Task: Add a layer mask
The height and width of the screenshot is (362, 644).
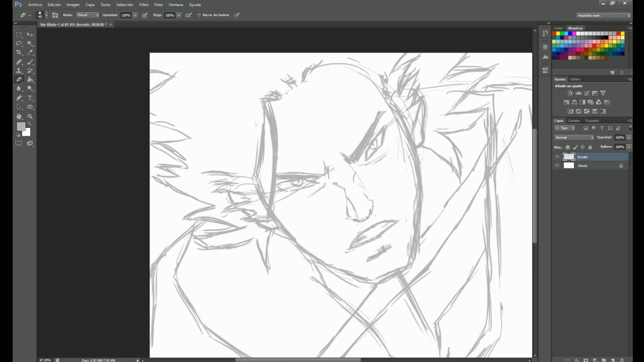Action: point(586,360)
